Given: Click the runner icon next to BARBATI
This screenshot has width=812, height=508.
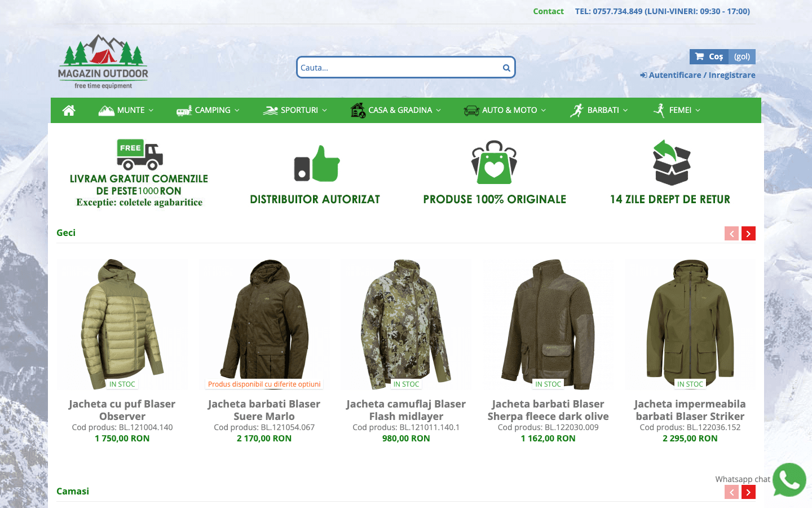Looking at the screenshot, I should 576,111.
